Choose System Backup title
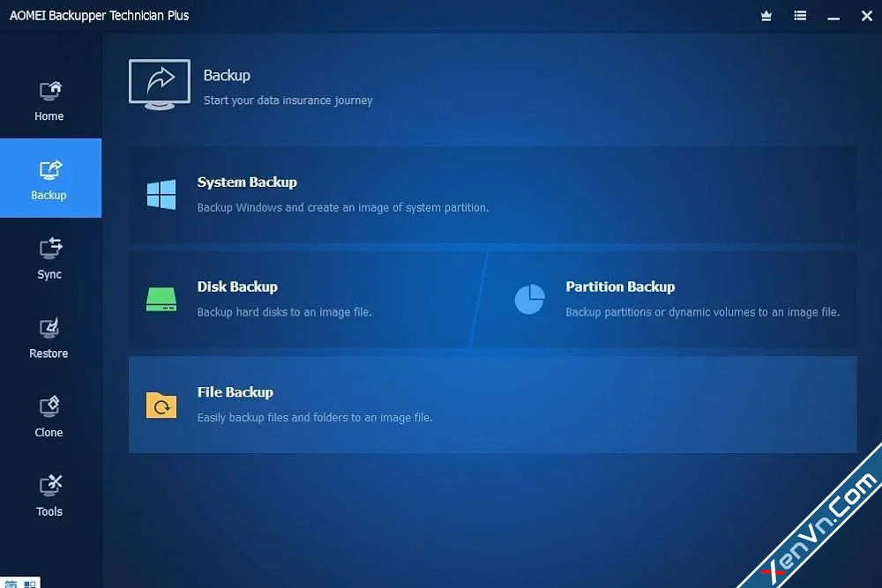Viewport: 882px width, 588px height. coord(247,182)
